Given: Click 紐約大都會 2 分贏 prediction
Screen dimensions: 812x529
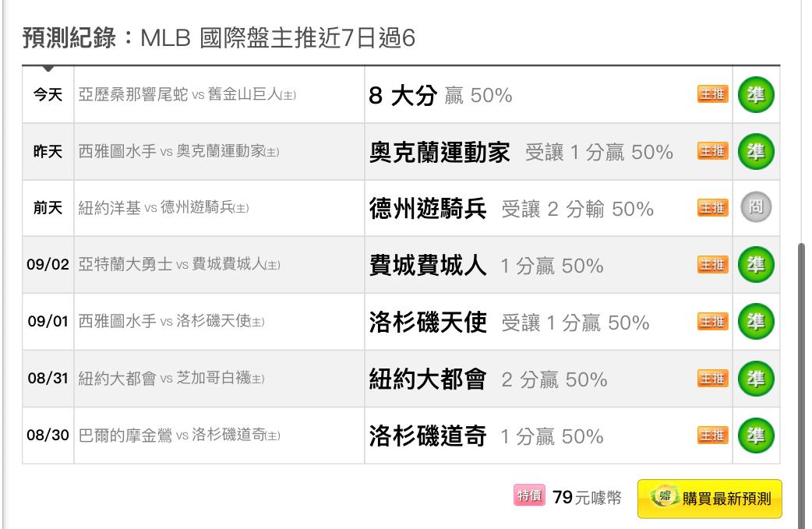Looking at the screenshot, I should (x=488, y=379).
